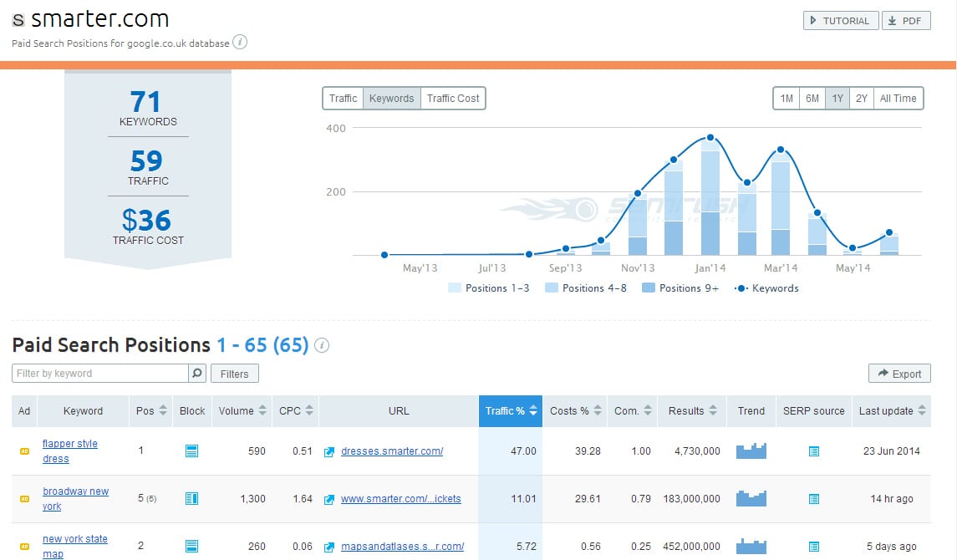Screen dimensions: 957x560
Task: Click trend chart for flapper style dress
Action: click(x=751, y=451)
